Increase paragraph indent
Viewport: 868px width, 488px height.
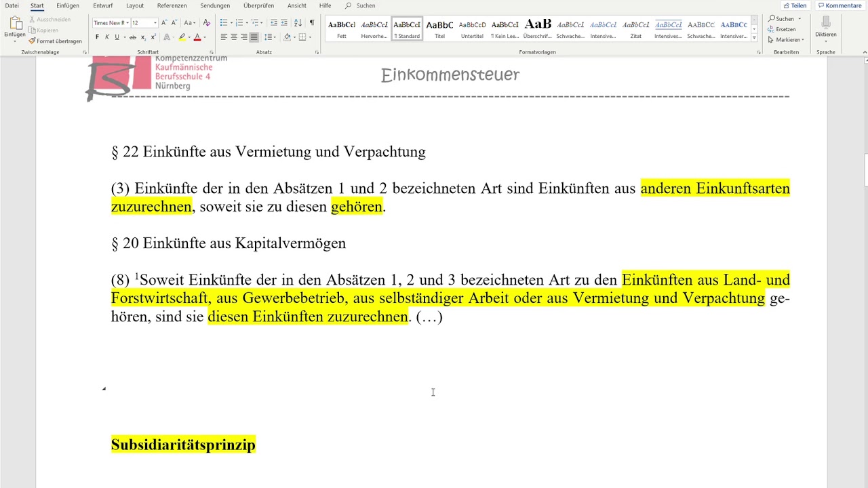pos(285,23)
